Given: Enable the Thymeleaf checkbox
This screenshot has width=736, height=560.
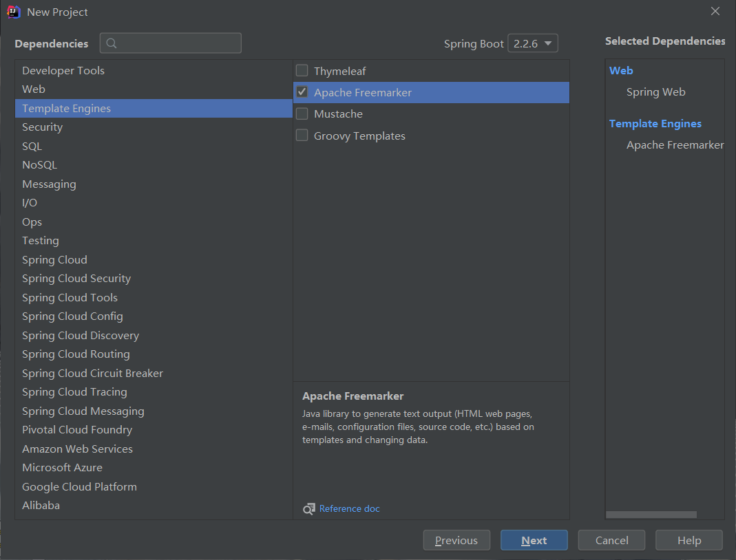Looking at the screenshot, I should (302, 70).
